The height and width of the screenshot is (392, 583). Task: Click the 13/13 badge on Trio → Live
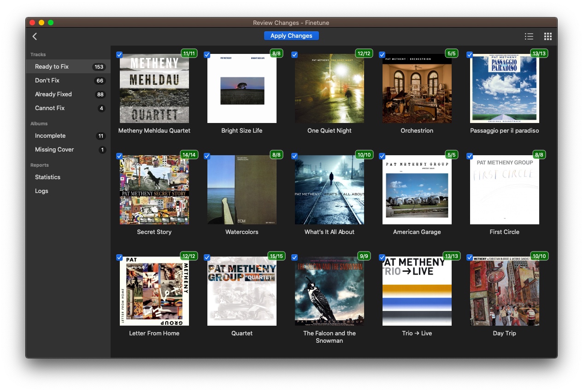click(x=452, y=256)
